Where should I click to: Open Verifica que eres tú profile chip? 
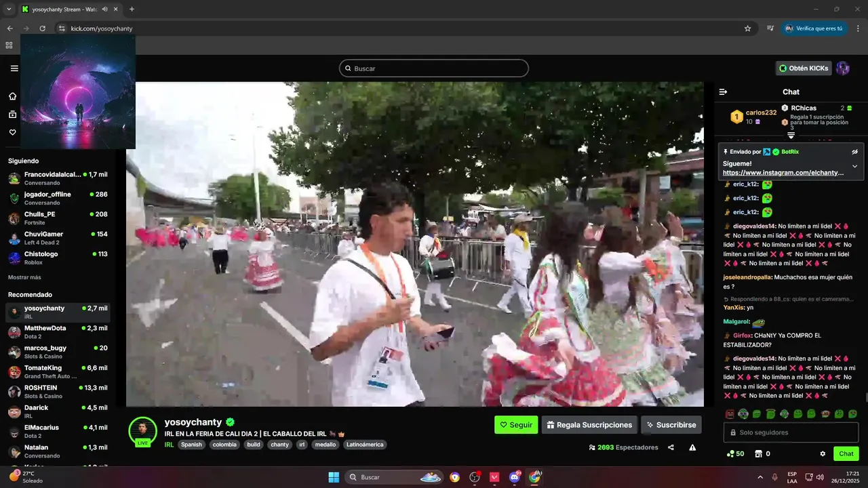click(x=814, y=28)
